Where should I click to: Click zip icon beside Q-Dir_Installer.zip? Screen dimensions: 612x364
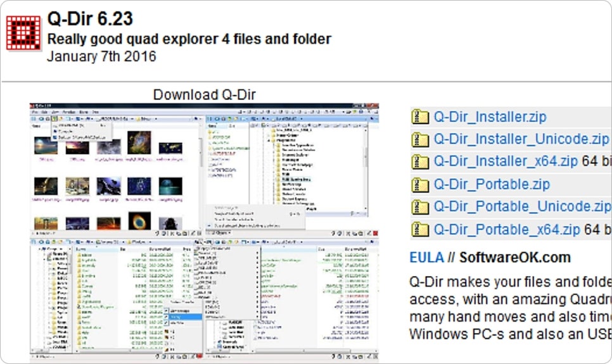click(420, 116)
